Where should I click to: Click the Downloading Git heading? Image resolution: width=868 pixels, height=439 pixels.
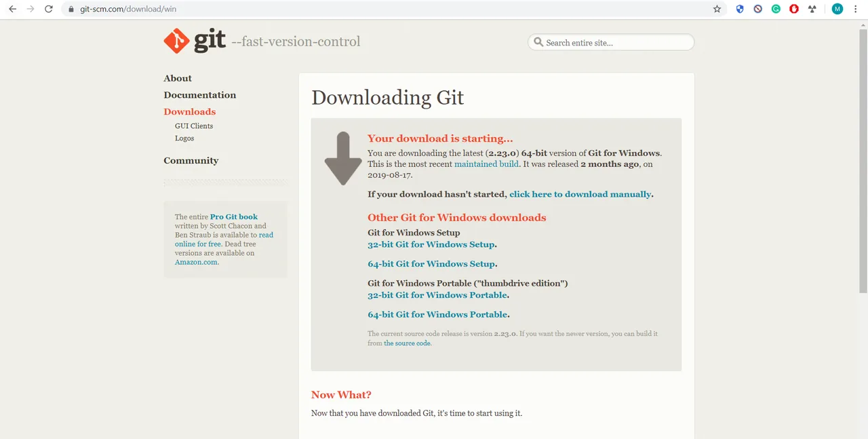pos(388,97)
